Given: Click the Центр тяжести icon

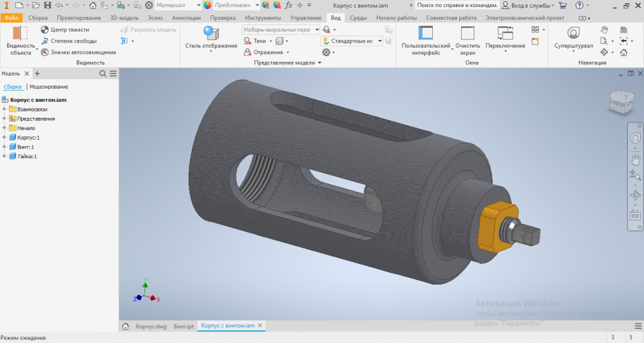Looking at the screenshot, I should pos(44,30).
